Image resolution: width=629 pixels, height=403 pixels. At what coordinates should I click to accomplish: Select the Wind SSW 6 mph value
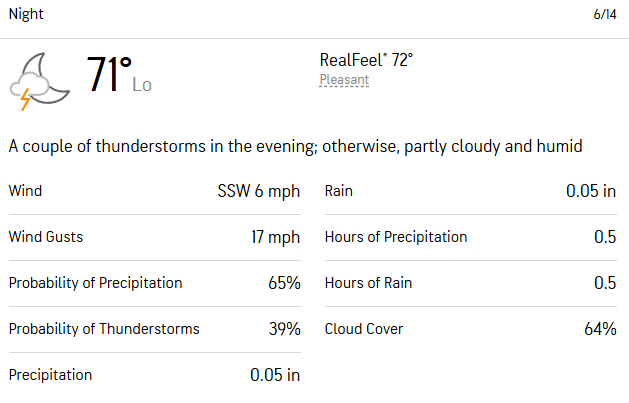[x=259, y=191]
